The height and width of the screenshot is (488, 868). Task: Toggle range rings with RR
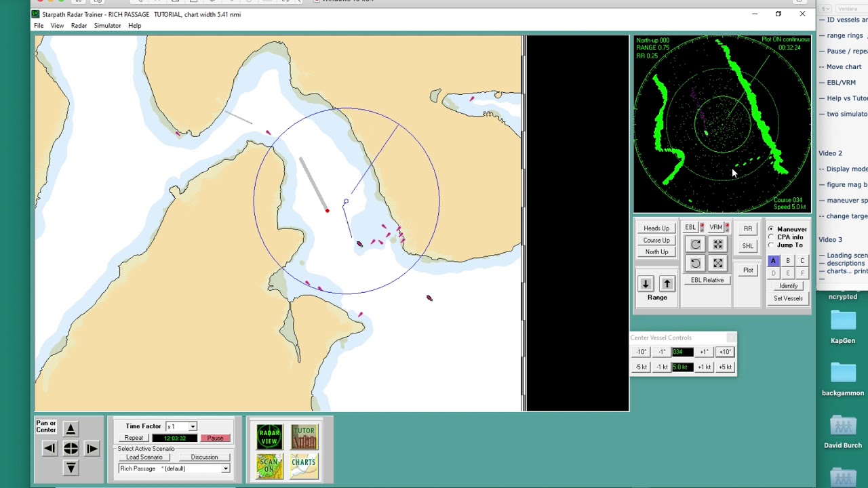[747, 228]
